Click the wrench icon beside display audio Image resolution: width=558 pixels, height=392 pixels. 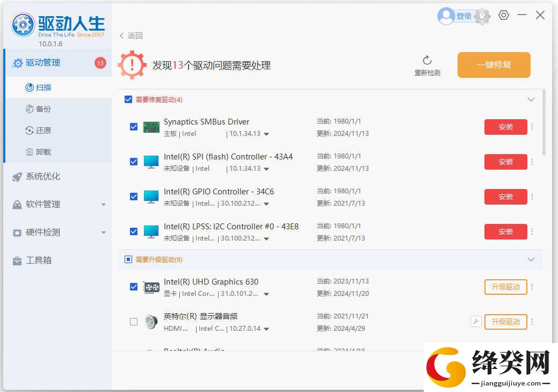click(476, 322)
